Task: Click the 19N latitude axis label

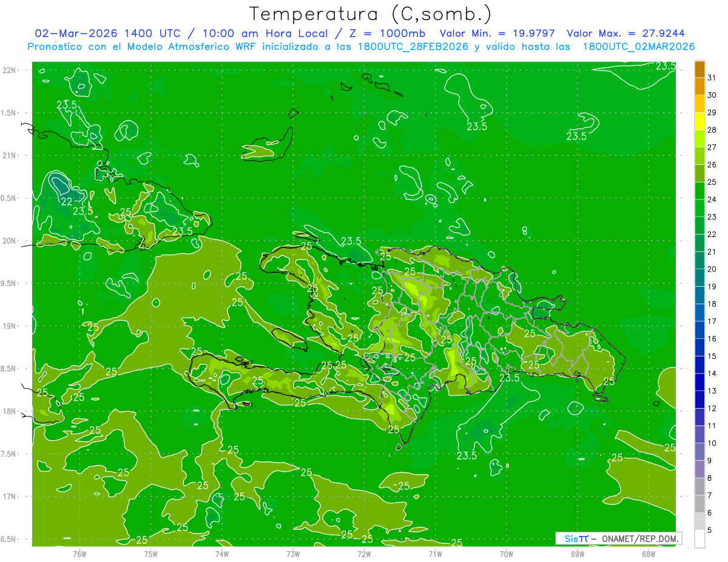Action: coord(9,326)
